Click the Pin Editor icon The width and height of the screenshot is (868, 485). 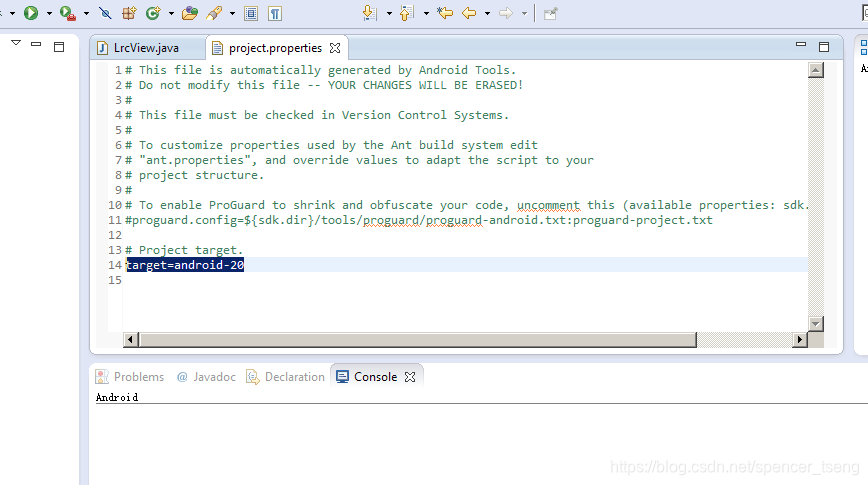pos(550,13)
